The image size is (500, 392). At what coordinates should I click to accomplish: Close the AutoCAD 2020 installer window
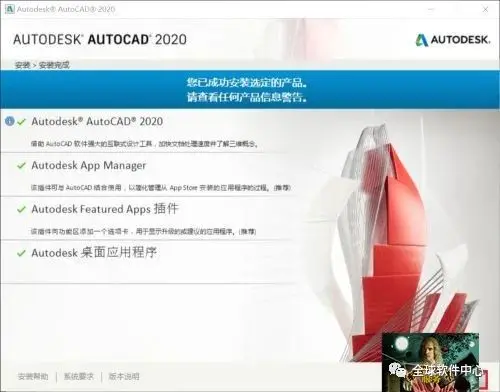coord(485,9)
